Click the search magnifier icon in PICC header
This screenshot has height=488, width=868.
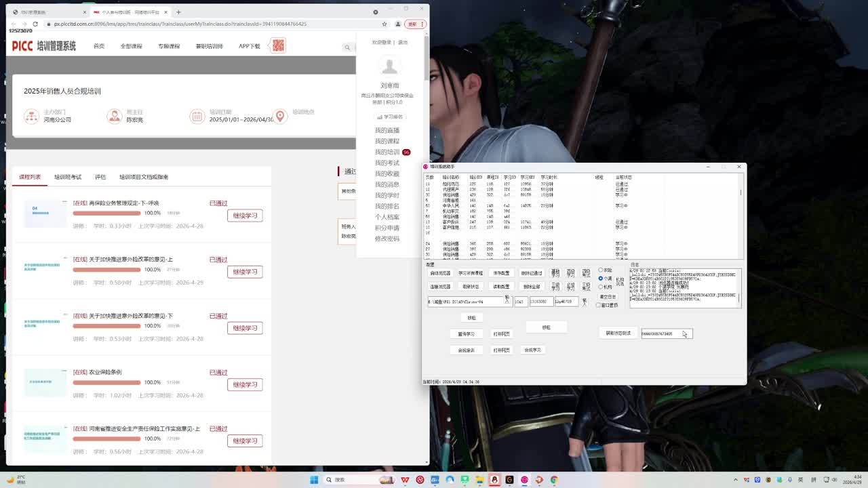pos(347,47)
